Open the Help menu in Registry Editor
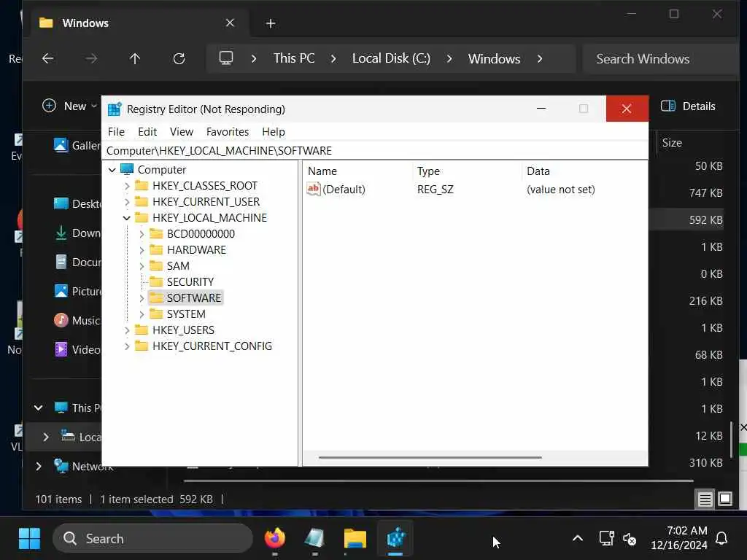Image resolution: width=747 pixels, height=560 pixels. (x=273, y=132)
